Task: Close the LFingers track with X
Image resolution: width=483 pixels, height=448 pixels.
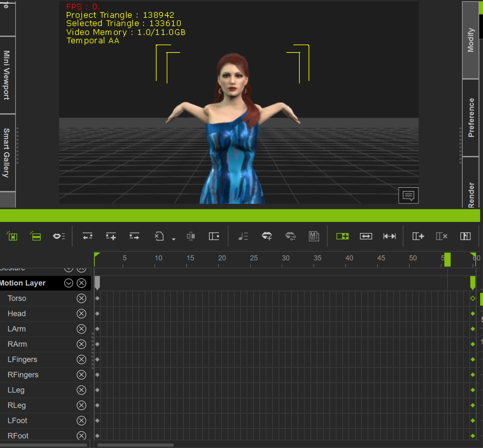Action: (81, 359)
